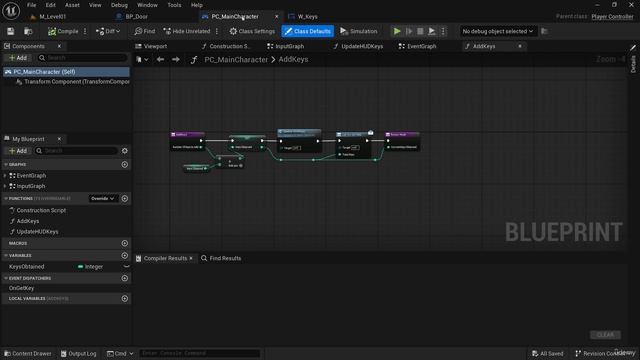
Task: Browse to asset in Content Browser
Action: pos(28,31)
